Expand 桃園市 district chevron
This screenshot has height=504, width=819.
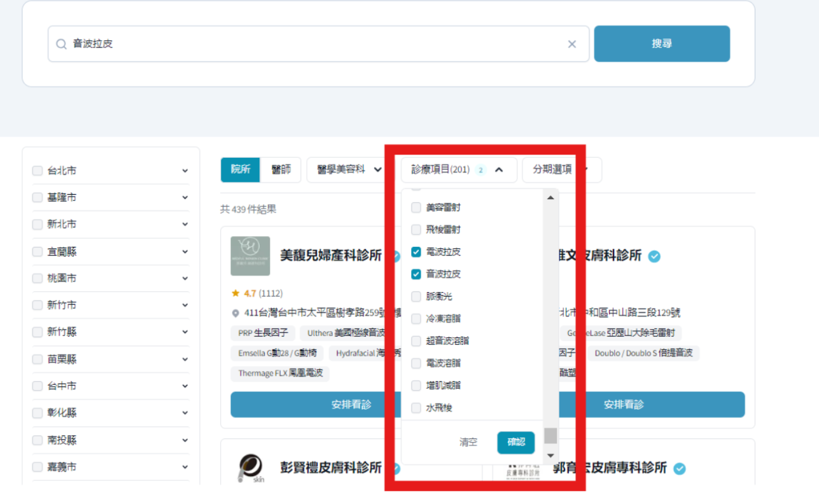(x=185, y=278)
